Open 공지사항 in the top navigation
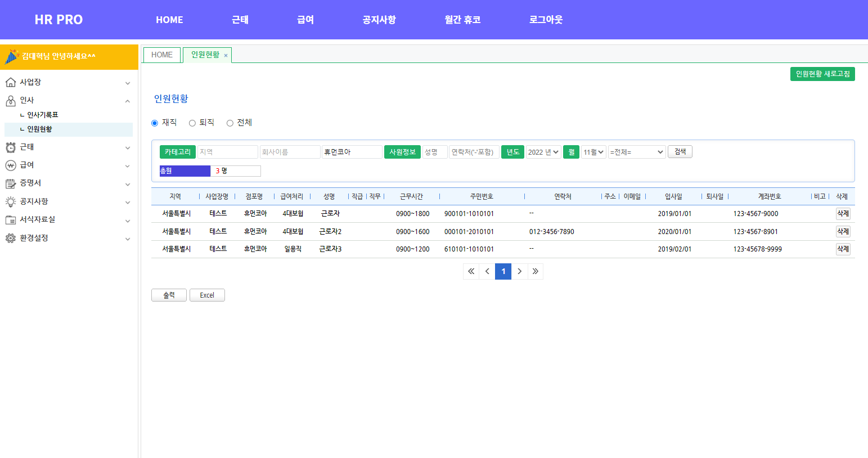Image resolution: width=868 pixels, height=458 pixels. click(379, 20)
